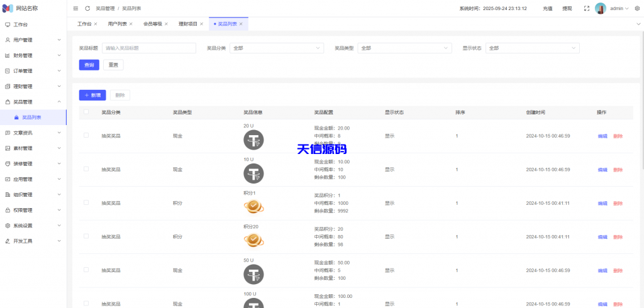Enter fullscreen mode via the header icon

click(586, 8)
